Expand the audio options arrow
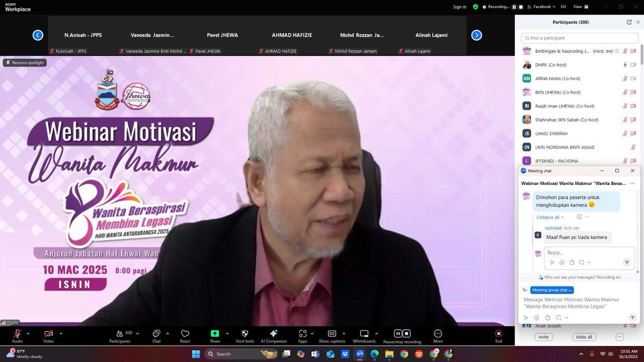The width and height of the screenshot is (644, 362). [x=28, y=333]
